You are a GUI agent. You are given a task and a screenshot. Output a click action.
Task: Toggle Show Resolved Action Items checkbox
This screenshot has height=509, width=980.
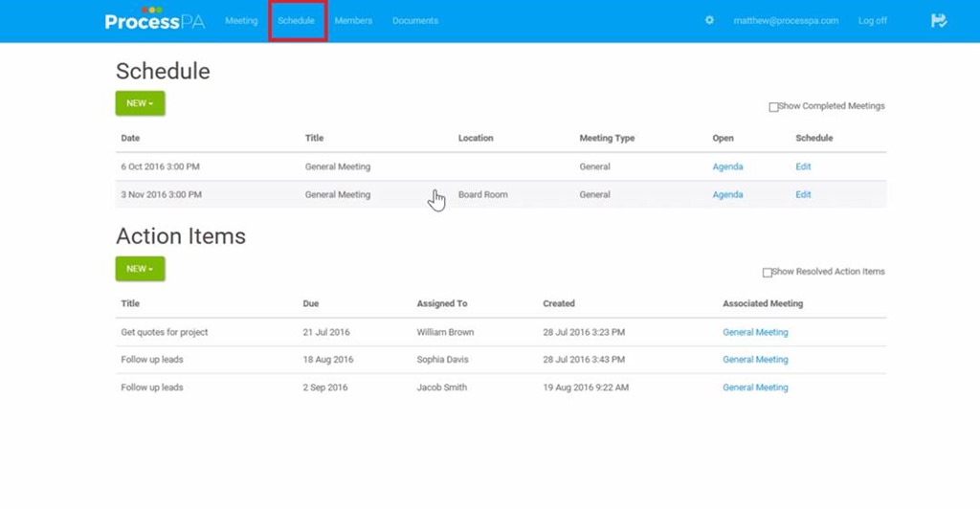[x=767, y=273]
